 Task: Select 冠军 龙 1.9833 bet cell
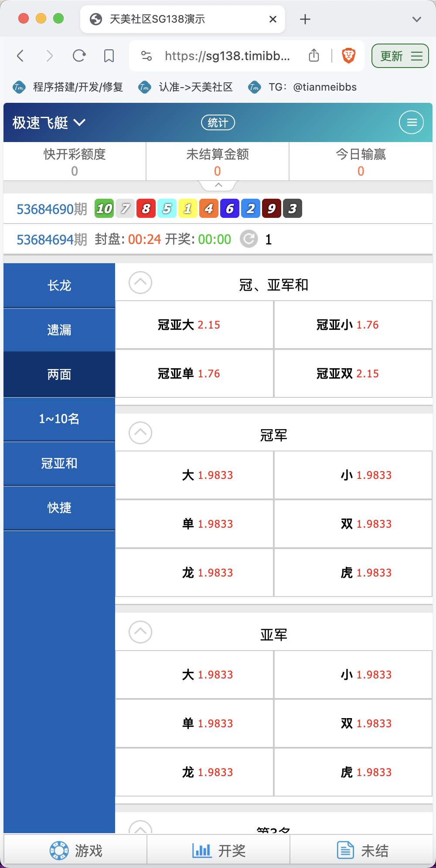click(194, 573)
